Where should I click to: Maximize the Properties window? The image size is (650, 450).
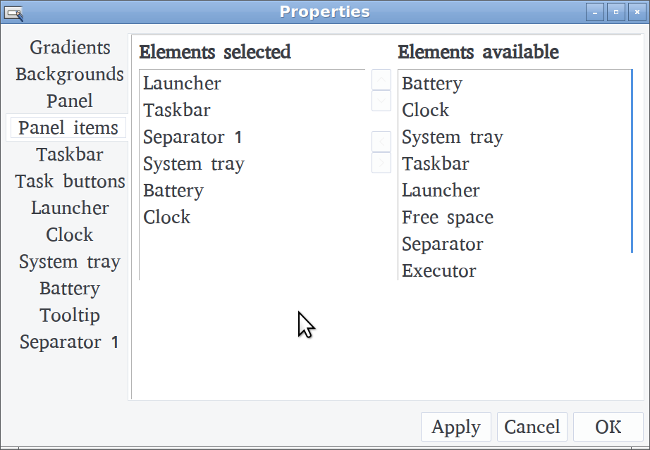point(616,12)
